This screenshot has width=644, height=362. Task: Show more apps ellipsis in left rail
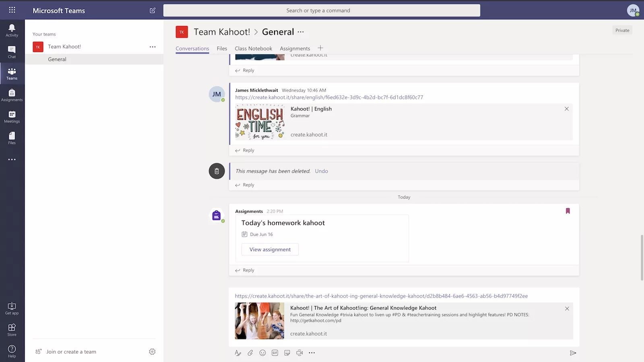(12, 160)
